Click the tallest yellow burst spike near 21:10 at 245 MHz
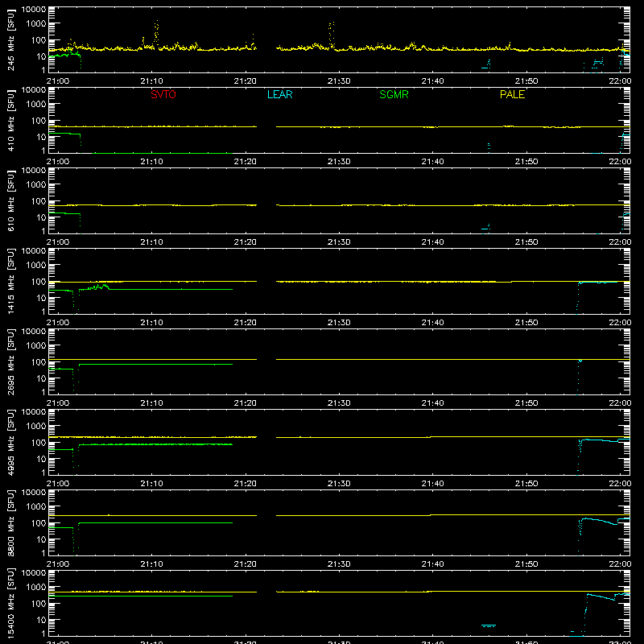 coord(156,33)
